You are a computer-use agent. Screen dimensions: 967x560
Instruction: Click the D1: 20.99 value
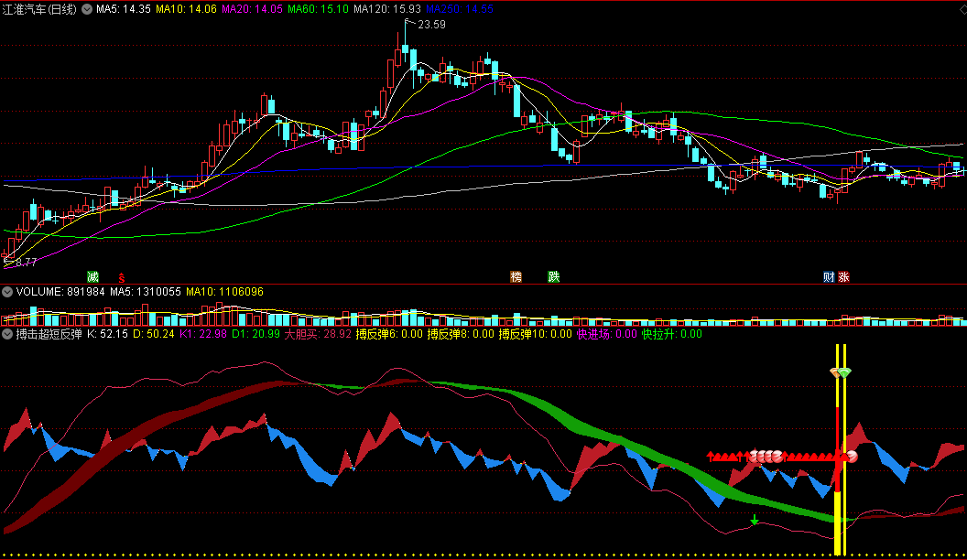tap(255, 335)
